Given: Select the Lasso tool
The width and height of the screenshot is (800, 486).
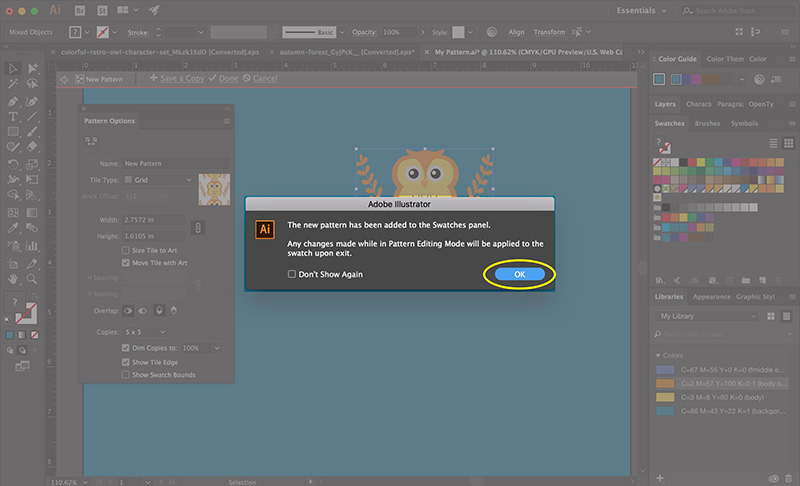Looking at the screenshot, I should pyautogui.click(x=32, y=83).
